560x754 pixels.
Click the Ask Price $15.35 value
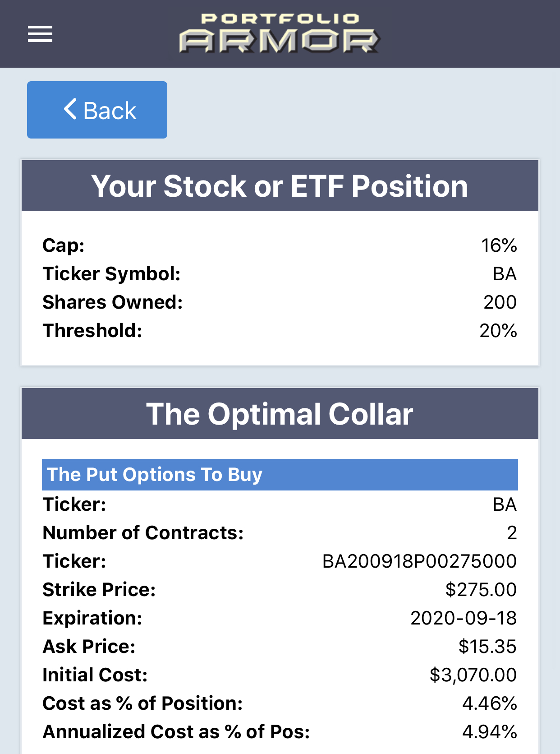tap(487, 647)
